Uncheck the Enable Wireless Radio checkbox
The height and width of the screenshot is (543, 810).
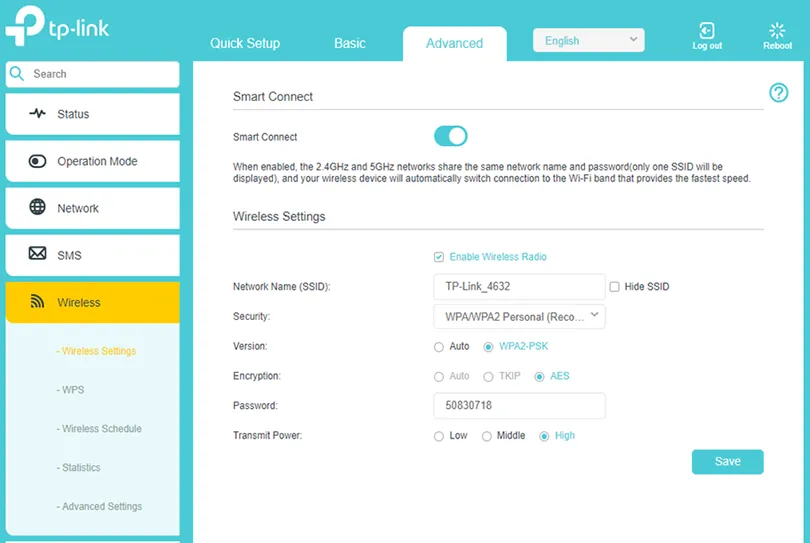click(x=439, y=257)
